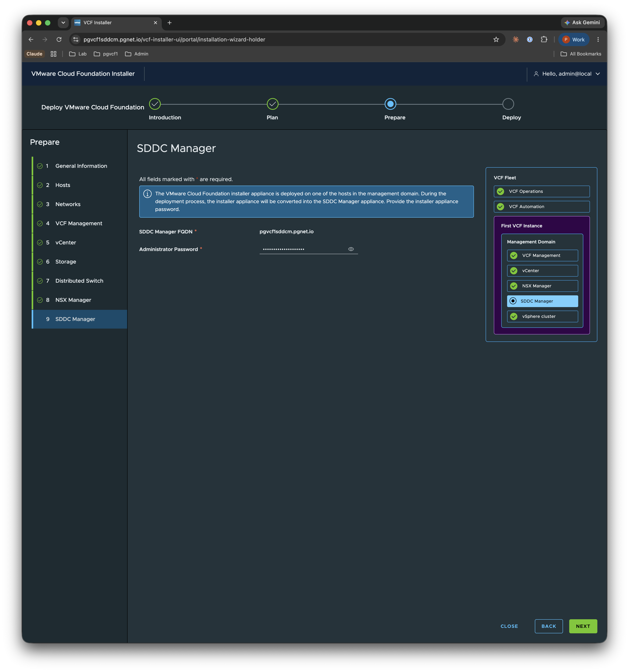Image resolution: width=629 pixels, height=672 pixels.
Task: Open step 7 Distributed Switch
Action: coord(80,281)
